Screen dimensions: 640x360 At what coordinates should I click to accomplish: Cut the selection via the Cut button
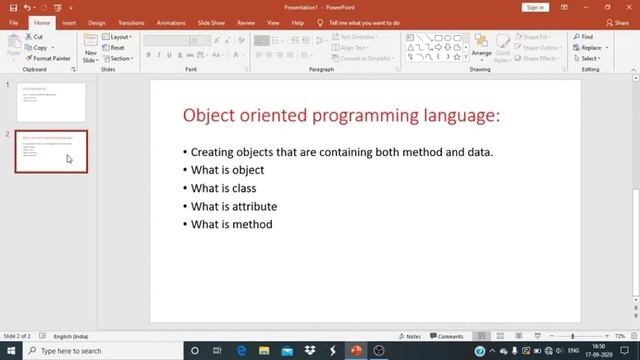34,37
